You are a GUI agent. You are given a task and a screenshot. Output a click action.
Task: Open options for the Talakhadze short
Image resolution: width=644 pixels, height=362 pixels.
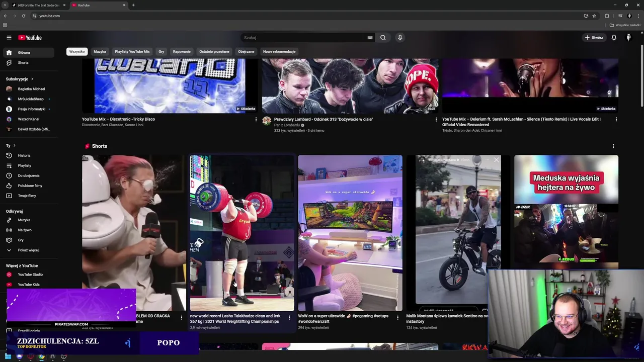[x=289, y=318]
